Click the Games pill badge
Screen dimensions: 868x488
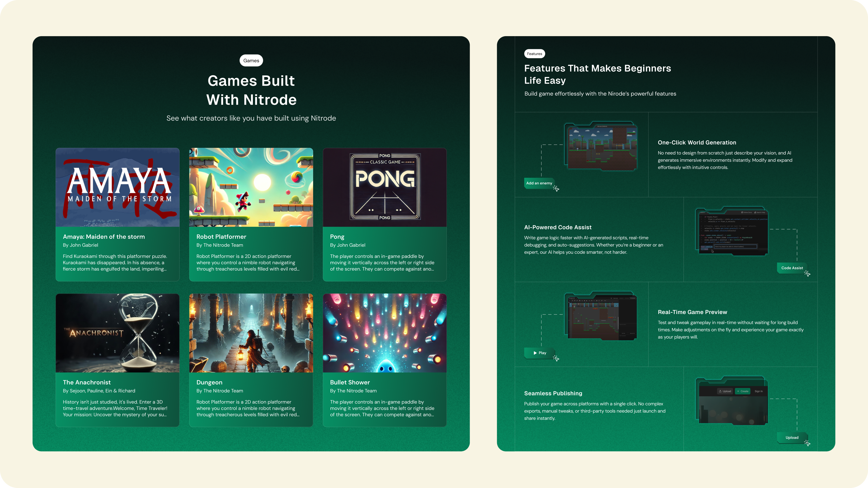[251, 61]
